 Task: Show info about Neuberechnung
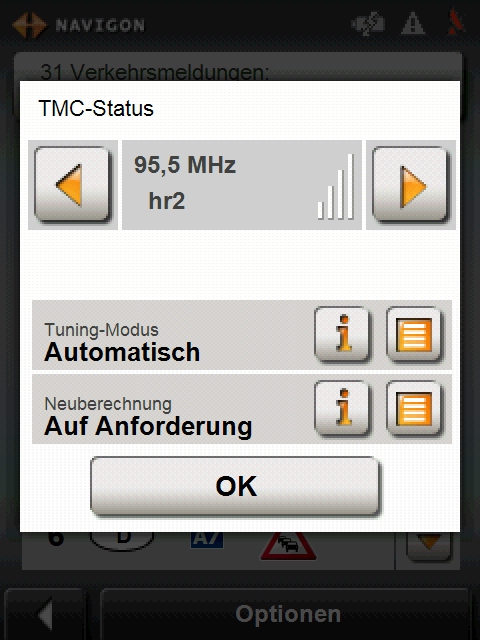pyautogui.click(x=342, y=408)
